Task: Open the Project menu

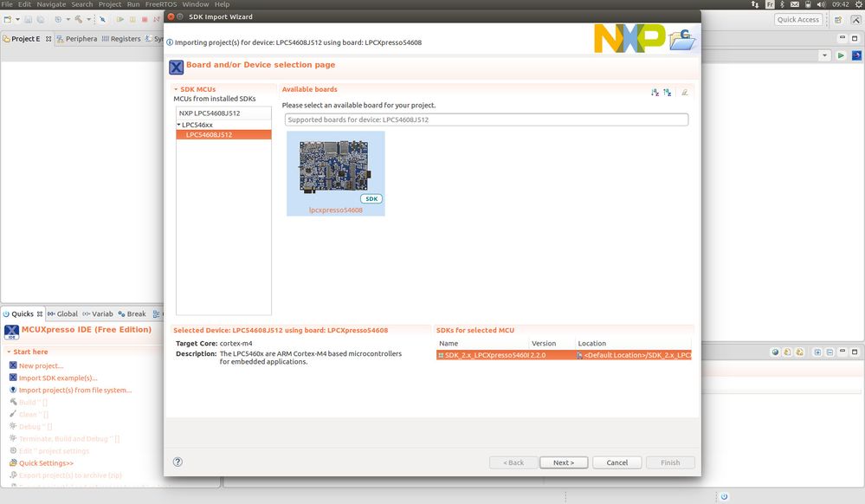Action: point(110,4)
